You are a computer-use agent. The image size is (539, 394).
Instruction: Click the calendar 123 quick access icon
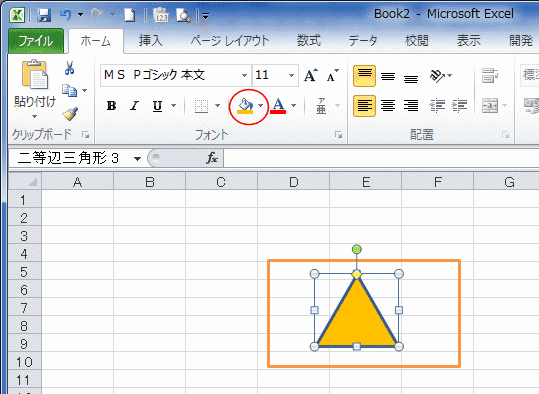161,15
